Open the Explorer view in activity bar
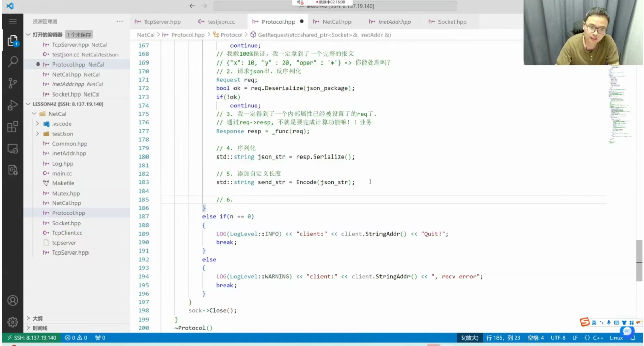Viewport: 644px width, 346px height. pos(13,41)
